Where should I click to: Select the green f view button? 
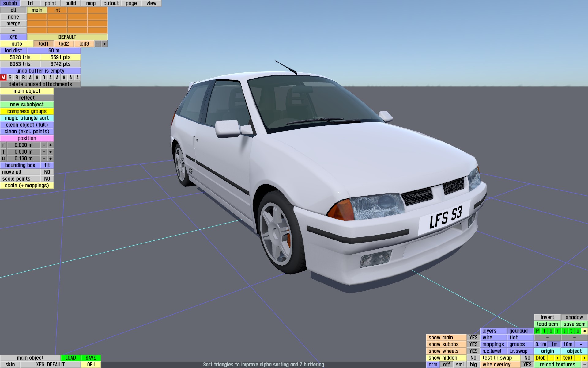tap(544, 331)
